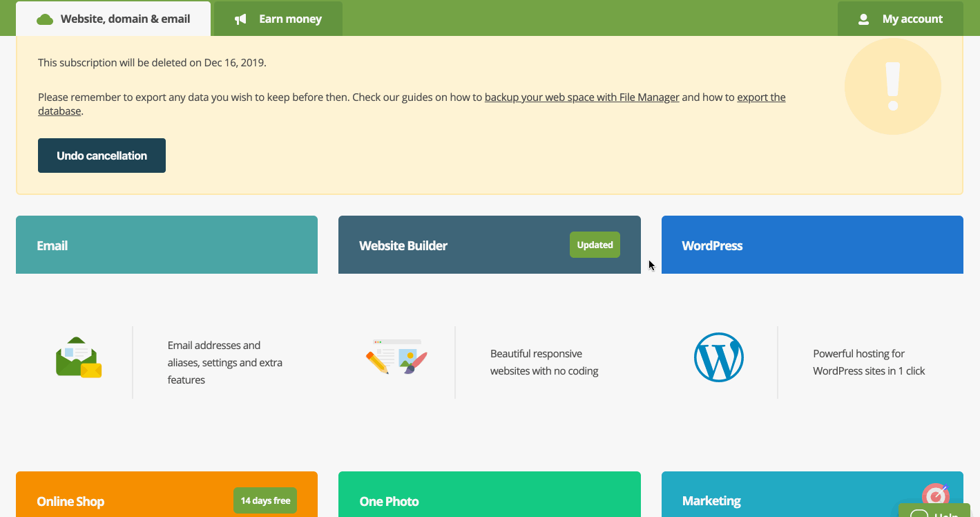The height and width of the screenshot is (517, 980).
Task: Open the Website, domain & email tab
Action: (x=113, y=19)
